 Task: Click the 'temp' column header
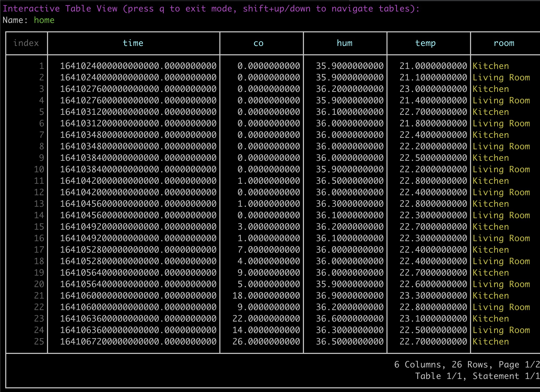(426, 43)
